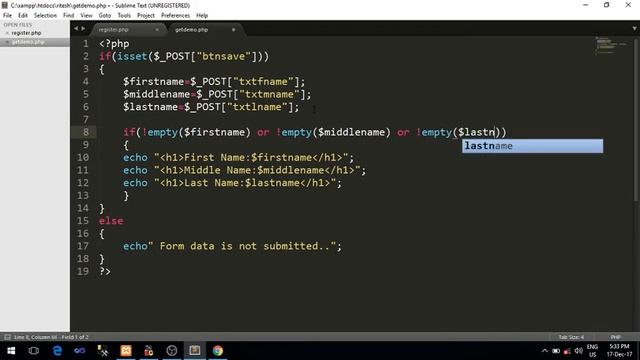The width and height of the screenshot is (640, 360).
Task: Click line number 8 in gutter
Action: (86, 132)
